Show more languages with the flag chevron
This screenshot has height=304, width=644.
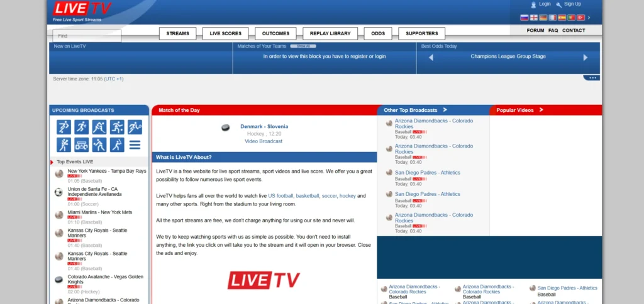[x=589, y=18]
